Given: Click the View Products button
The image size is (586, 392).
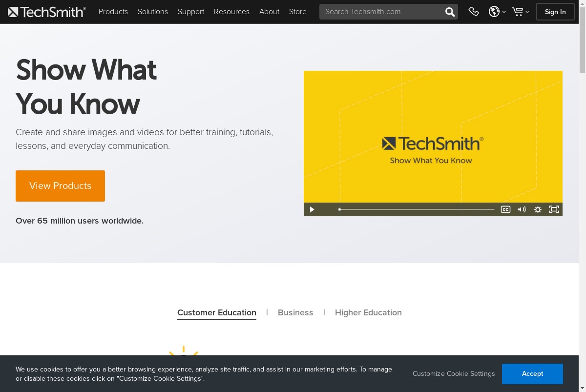Looking at the screenshot, I should click(x=60, y=186).
